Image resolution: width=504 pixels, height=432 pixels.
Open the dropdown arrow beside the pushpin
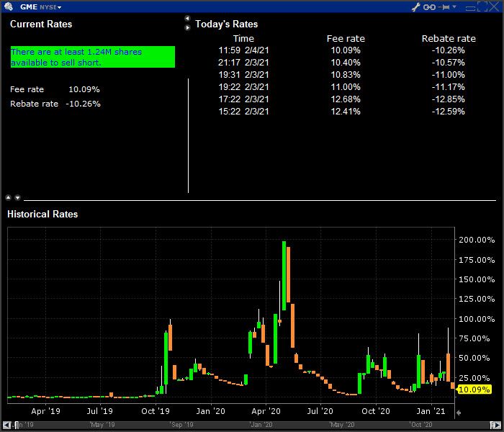[x=454, y=6]
